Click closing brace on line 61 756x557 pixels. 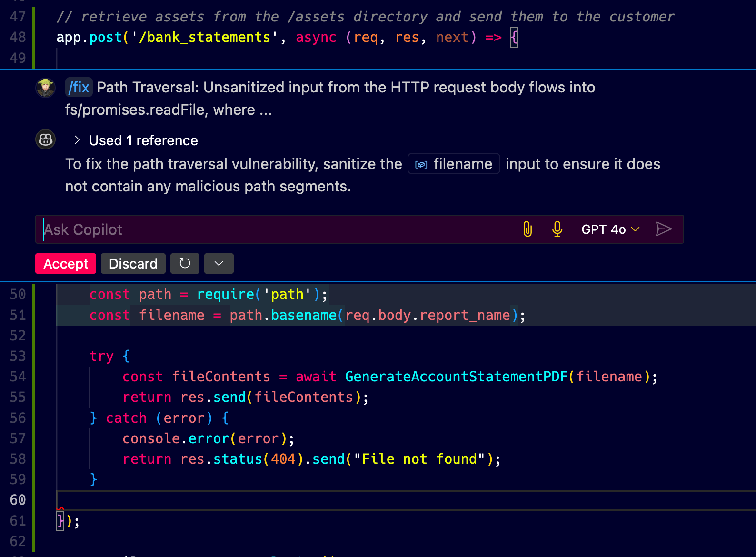click(60, 521)
